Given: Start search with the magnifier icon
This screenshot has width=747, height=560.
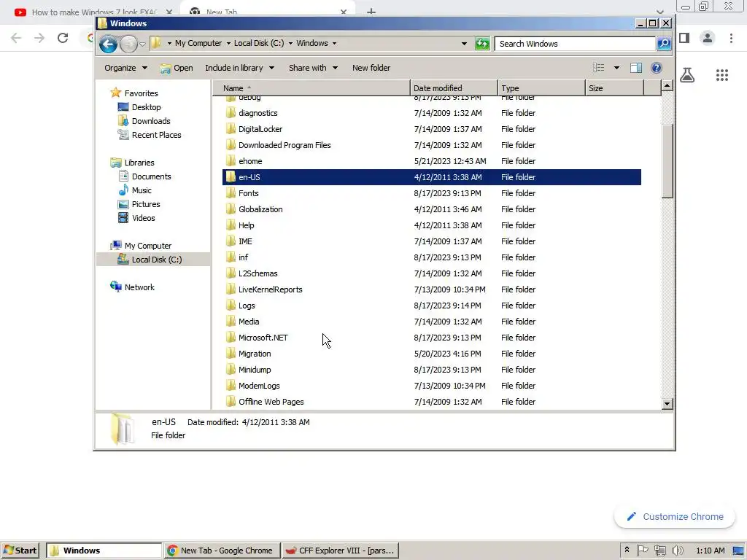Looking at the screenshot, I should (x=664, y=44).
